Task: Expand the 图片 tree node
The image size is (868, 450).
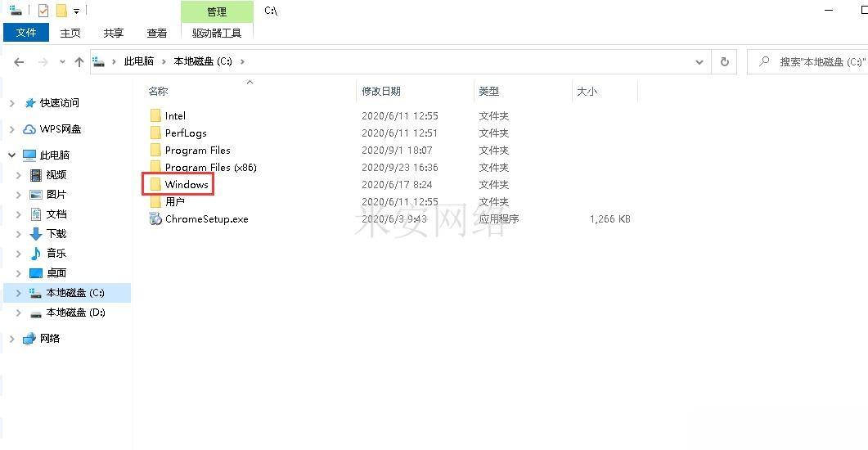Action: coord(18,195)
